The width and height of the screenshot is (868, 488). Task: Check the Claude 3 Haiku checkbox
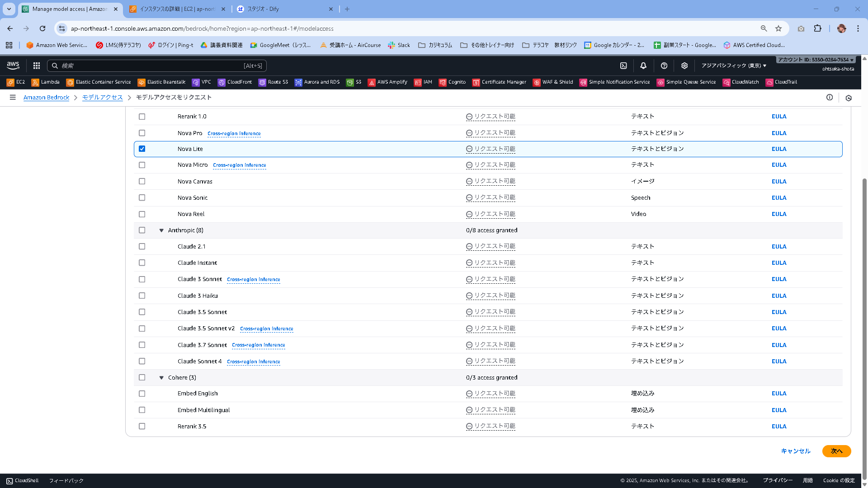pyautogui.click(x=142, y=296)
